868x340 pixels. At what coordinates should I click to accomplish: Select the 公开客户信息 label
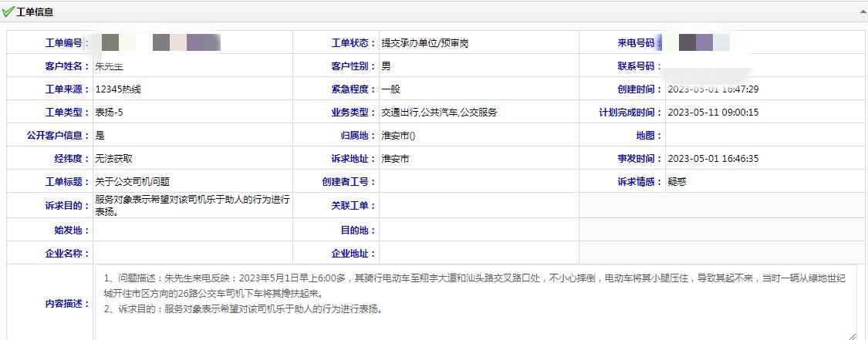point(58,136)
